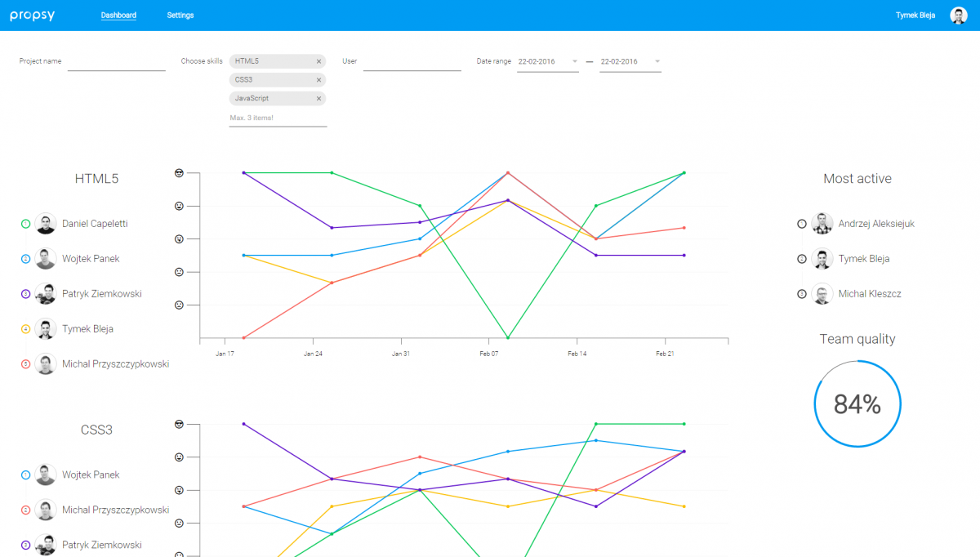Click the 84% Team quality progress ring

tap(857, 404)
